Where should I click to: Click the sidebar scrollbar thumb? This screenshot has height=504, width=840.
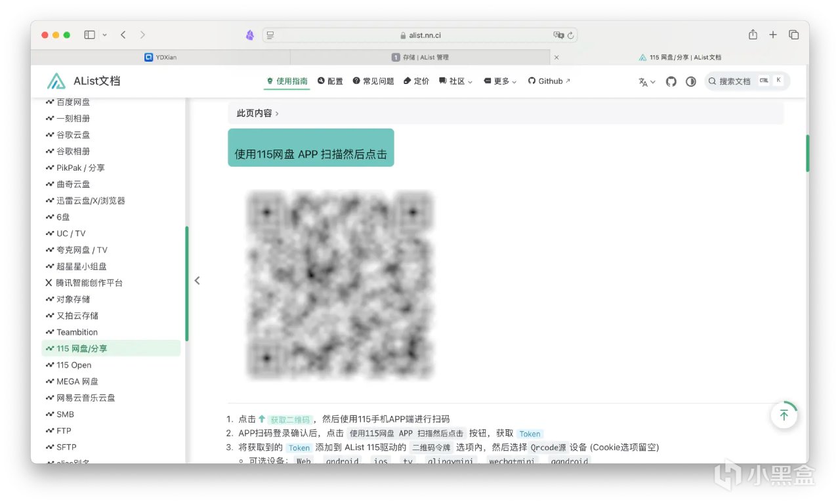tap(187, 283)
